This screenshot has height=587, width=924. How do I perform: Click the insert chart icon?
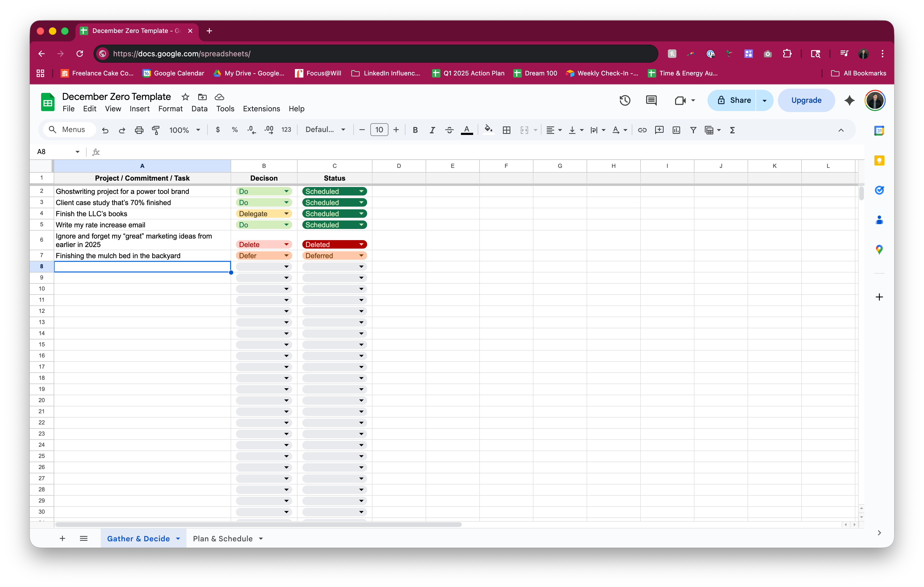click(676, 130)
